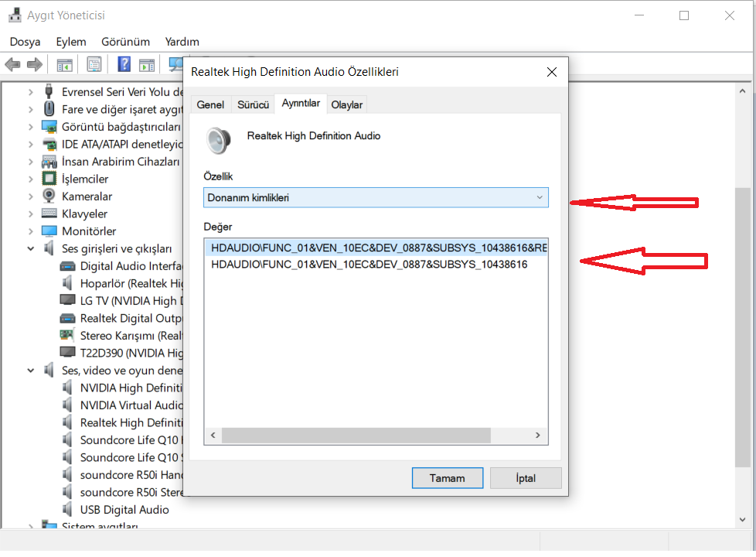Go back with the toolbar left arrow
Screen dimensions: 756x557
(x=12, y=64)
